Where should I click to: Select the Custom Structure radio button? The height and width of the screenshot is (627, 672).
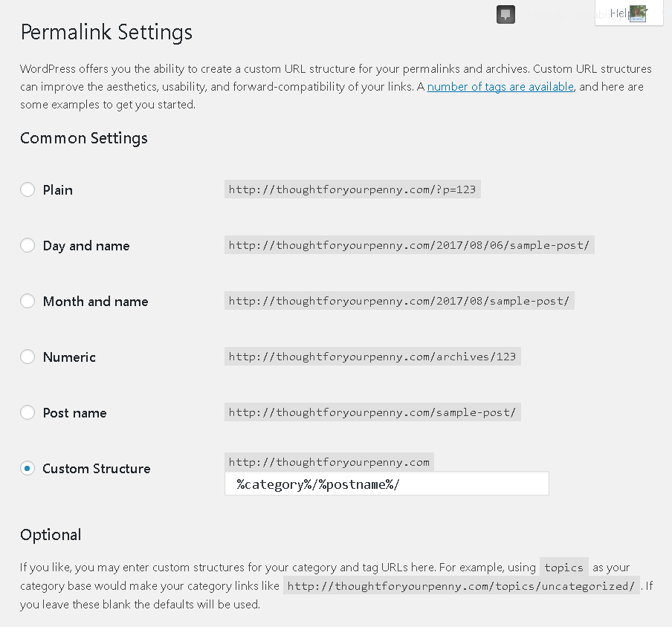pos(28,468)
